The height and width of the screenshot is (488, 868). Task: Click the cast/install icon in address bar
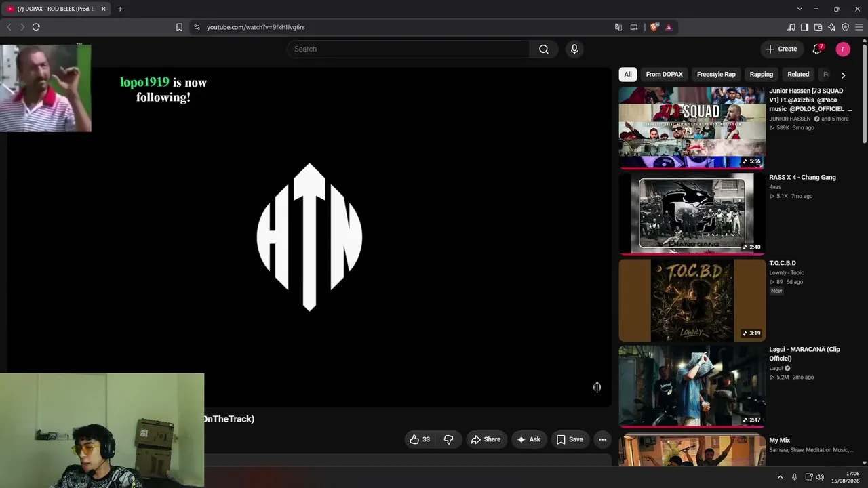click(x=634, y=27)
